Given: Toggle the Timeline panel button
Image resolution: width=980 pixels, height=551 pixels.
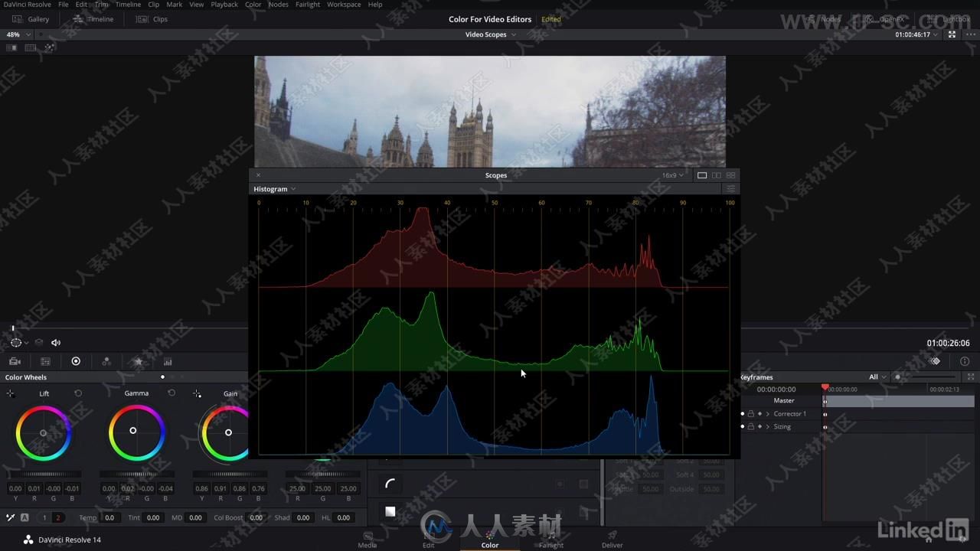Looking at the screenshot, I should tap(93, 19).
